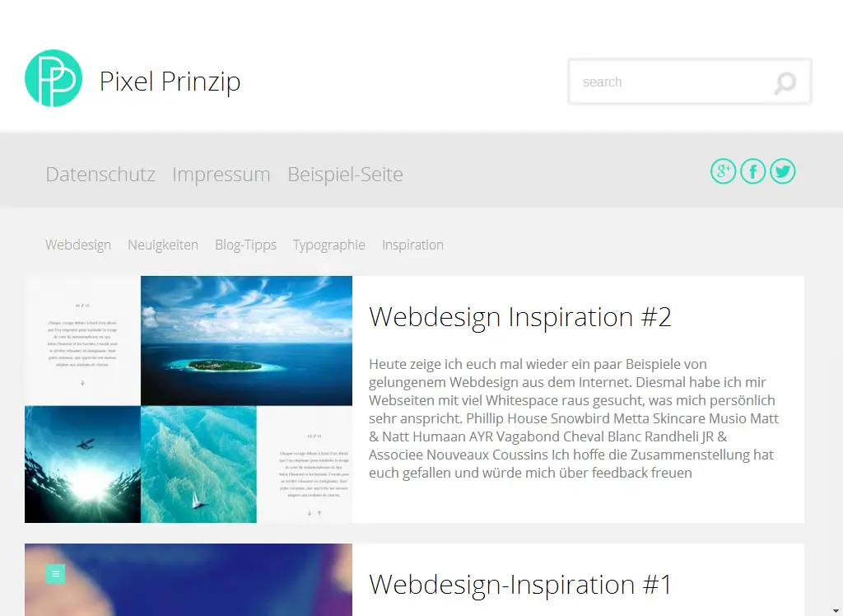This screenshot has width=843, height=616.
Task: Select the Typographie category
Action: coord(329,245)
